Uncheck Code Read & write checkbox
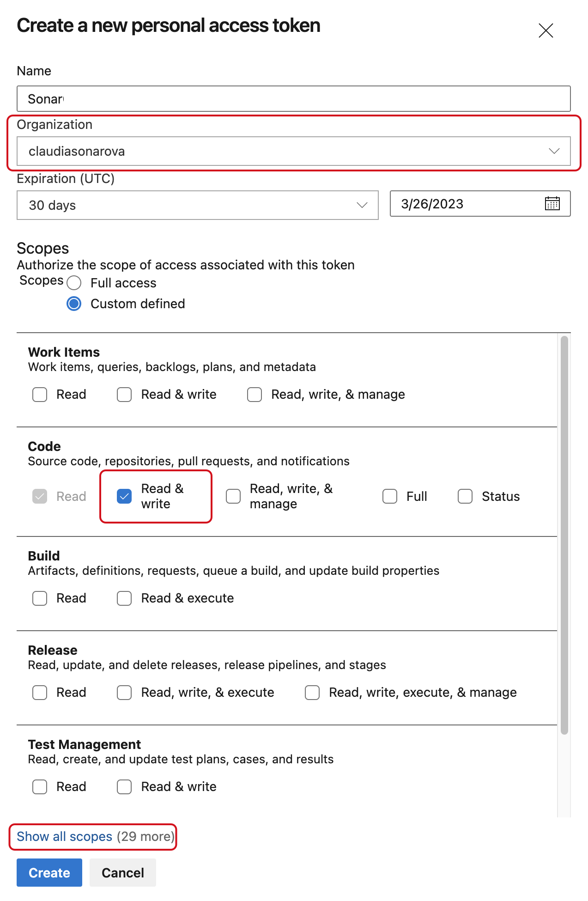This screenshot has height=901, width=588. click(124, 496)
